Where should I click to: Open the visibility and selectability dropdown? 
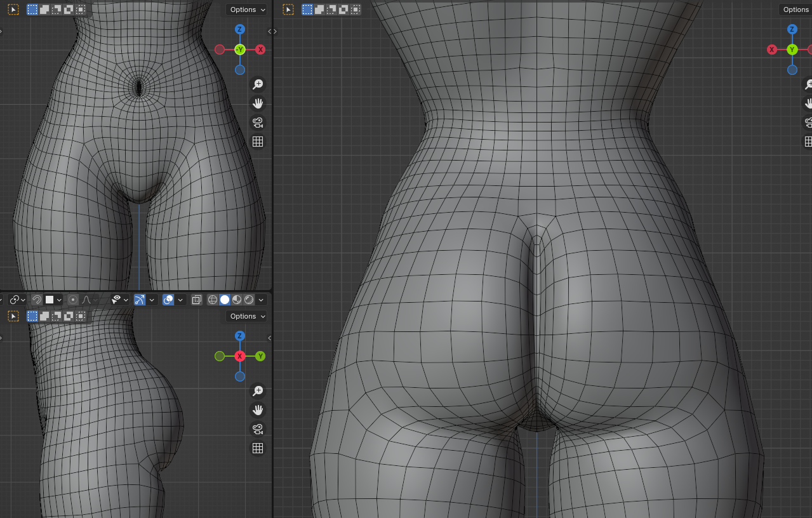(119, 300)
